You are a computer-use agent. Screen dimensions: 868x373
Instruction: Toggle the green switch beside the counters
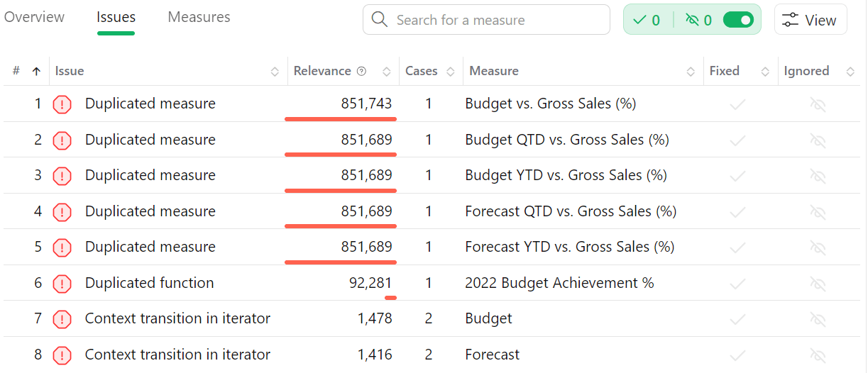[x=738, y=20]
